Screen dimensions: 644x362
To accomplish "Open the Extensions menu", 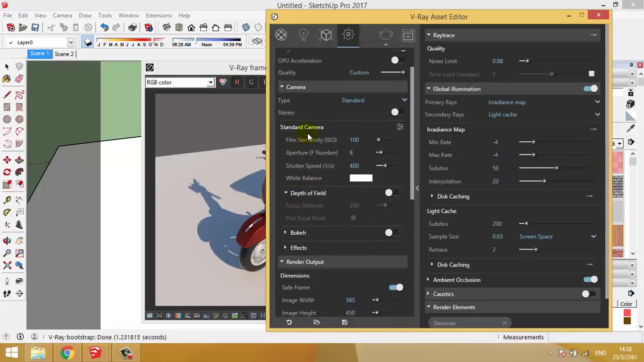I will [158, 16].
